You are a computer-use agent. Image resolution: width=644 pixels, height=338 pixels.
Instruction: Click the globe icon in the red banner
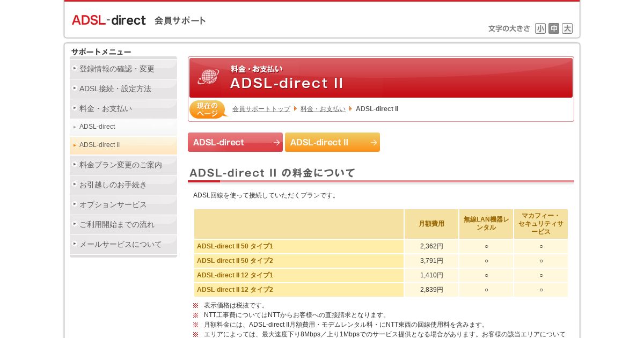pyautogui.click(x=208, y=77)
